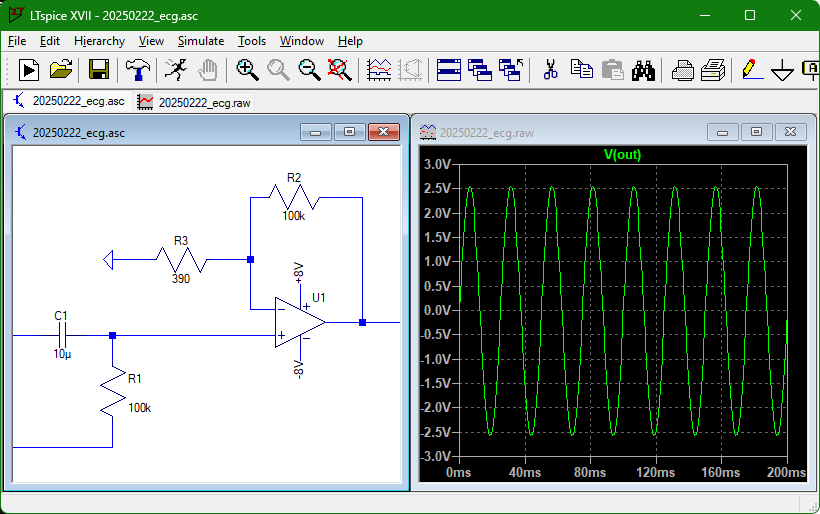The width and height of the screenshot is (820, 514).
Task: Select the Draw Wire pencil tool
Action: (x=752, y=70)
